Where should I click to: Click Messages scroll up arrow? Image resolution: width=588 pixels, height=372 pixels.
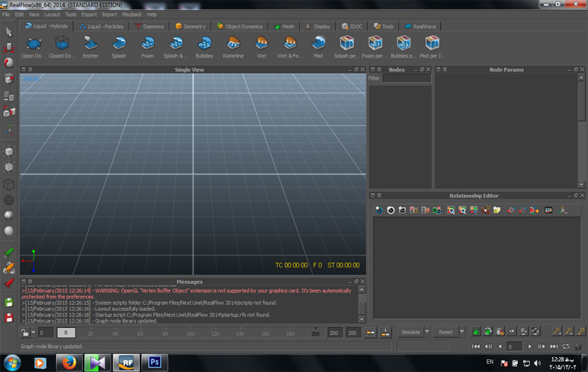[x=362, y=289]
